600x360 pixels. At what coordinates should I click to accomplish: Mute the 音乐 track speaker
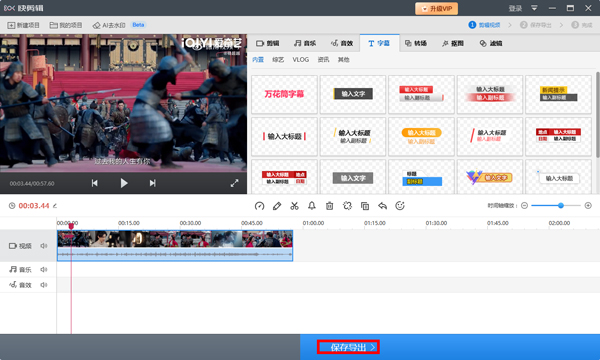44,269
